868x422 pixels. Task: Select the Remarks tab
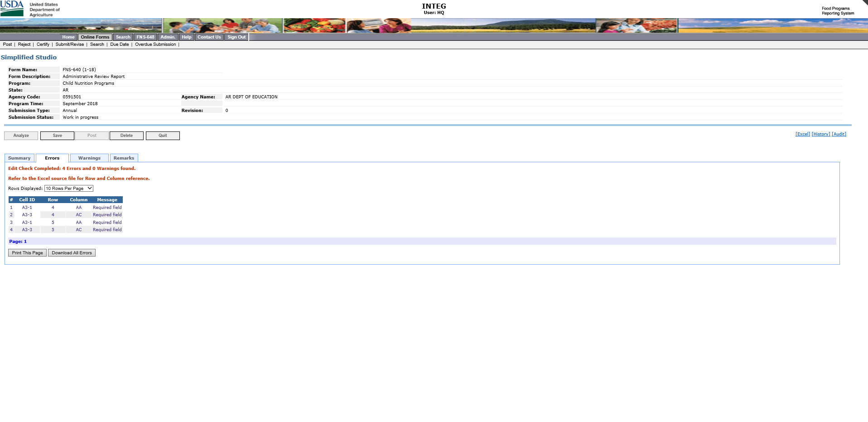(124, 158)
